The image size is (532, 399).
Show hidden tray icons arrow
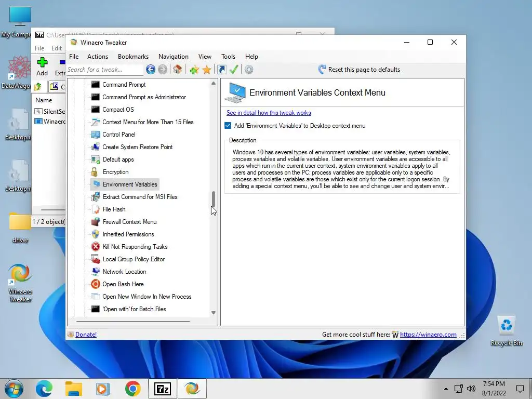coord(446,389)
